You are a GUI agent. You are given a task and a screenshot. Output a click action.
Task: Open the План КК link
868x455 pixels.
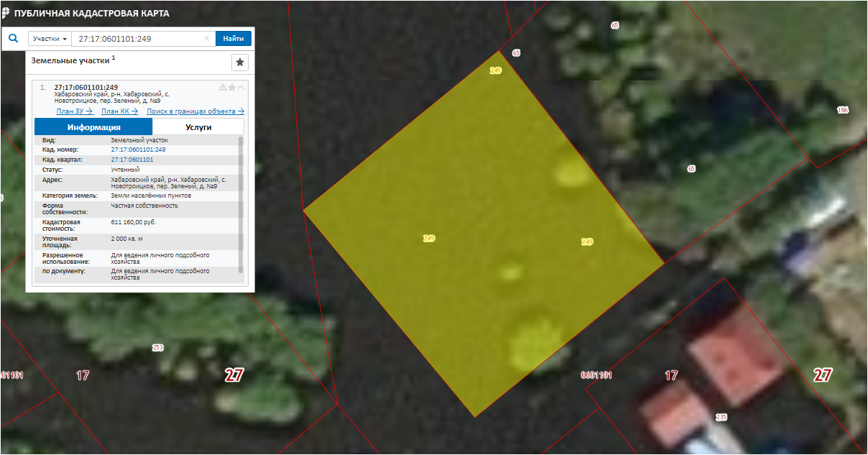pyautogui.click(x=119, y=111)
